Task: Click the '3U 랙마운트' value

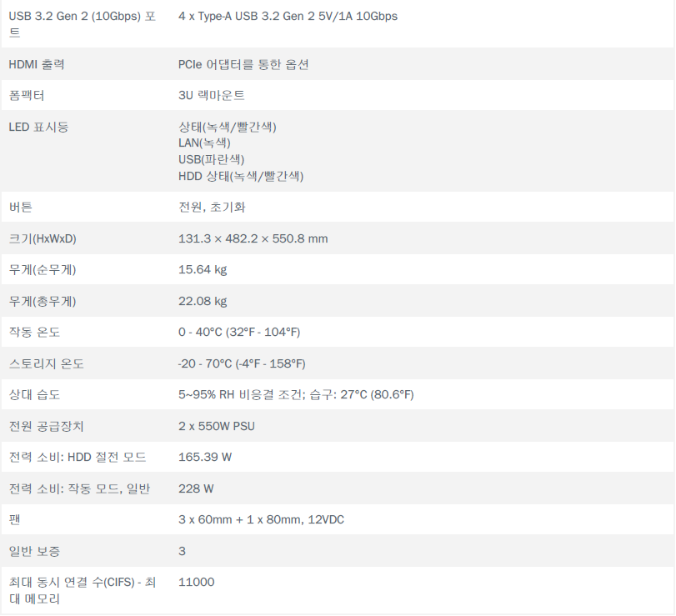Action: pos(212,95)
